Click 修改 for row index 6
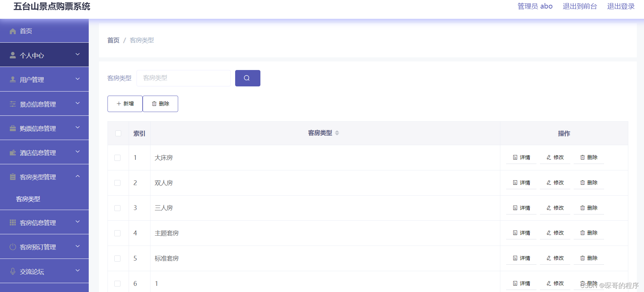The image size is (644, 292). tap(555, 283)
